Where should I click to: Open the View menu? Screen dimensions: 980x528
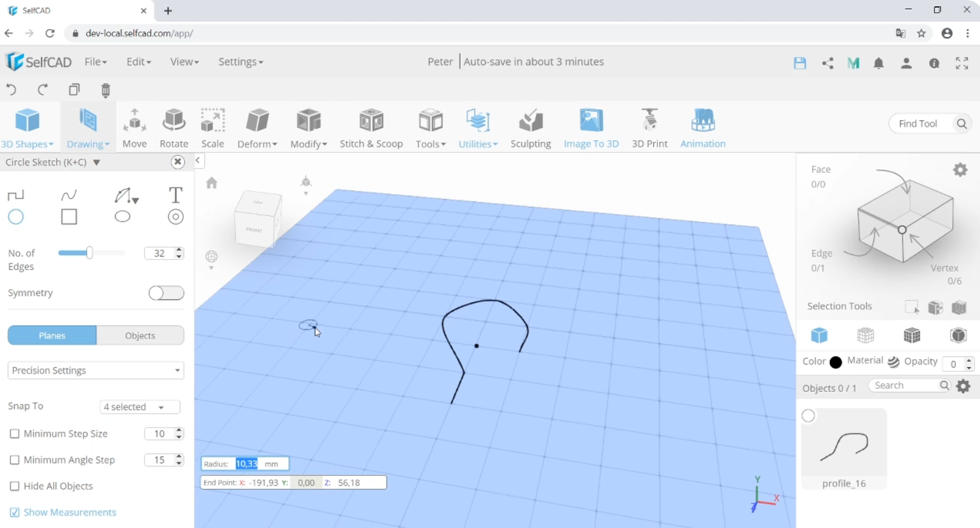185,62
